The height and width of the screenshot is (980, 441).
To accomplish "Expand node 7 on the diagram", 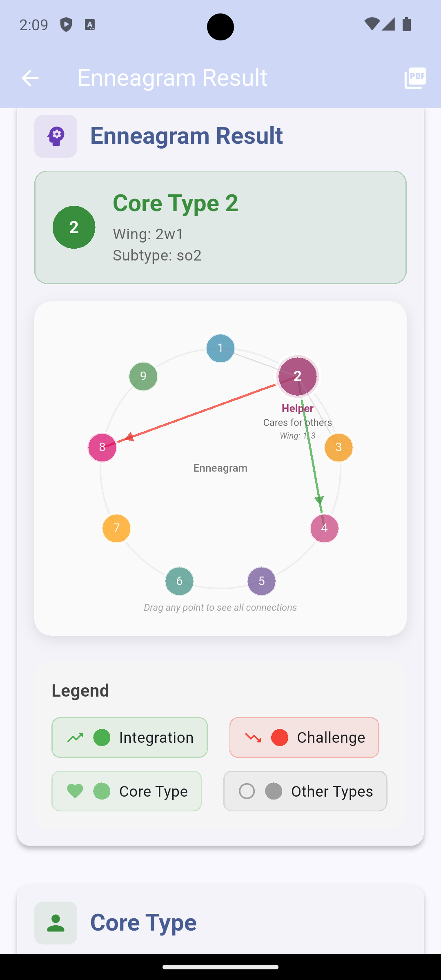I will (116, 528).
